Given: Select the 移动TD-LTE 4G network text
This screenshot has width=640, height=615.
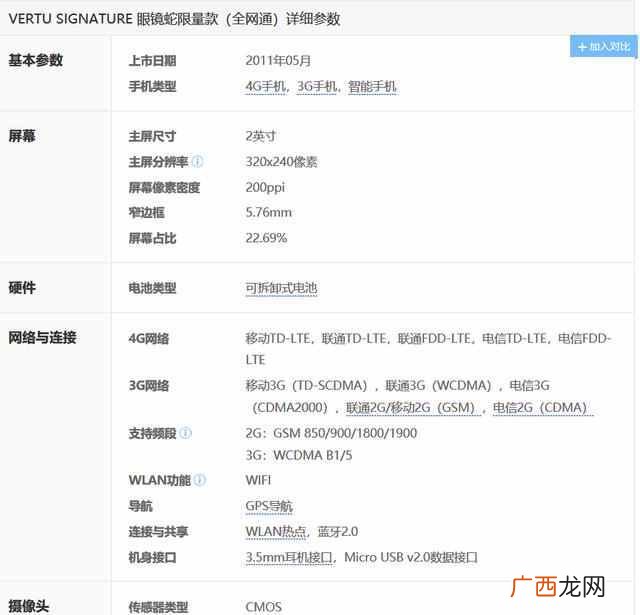Looking at the screenshot, I should pos(279,338).
